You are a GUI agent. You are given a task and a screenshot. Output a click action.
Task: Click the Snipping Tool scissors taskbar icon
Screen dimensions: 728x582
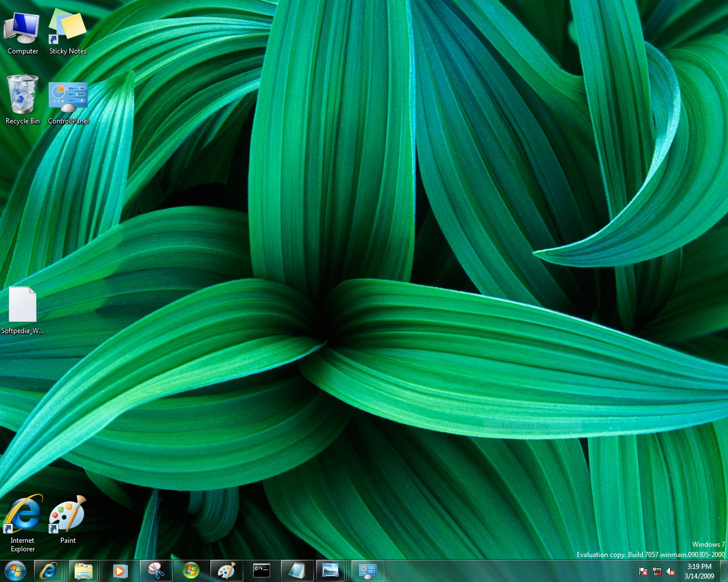(x=155, y=571)
